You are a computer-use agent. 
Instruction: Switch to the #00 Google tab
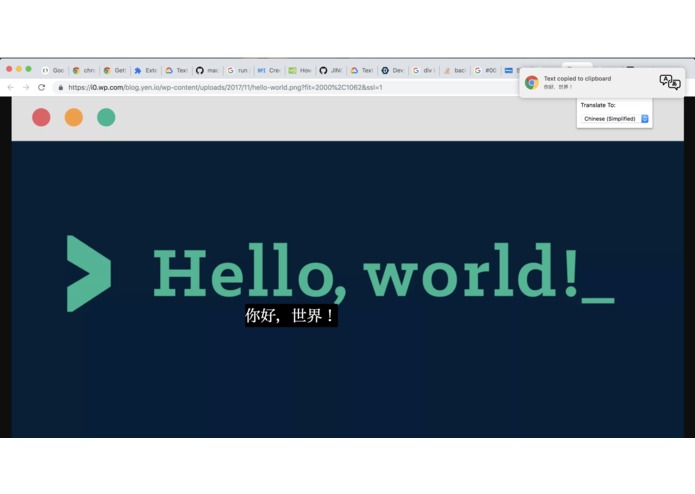(486, 70)
